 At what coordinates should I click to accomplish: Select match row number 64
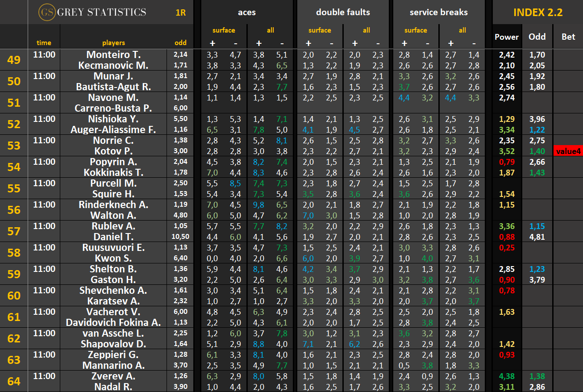coord(14,381)
